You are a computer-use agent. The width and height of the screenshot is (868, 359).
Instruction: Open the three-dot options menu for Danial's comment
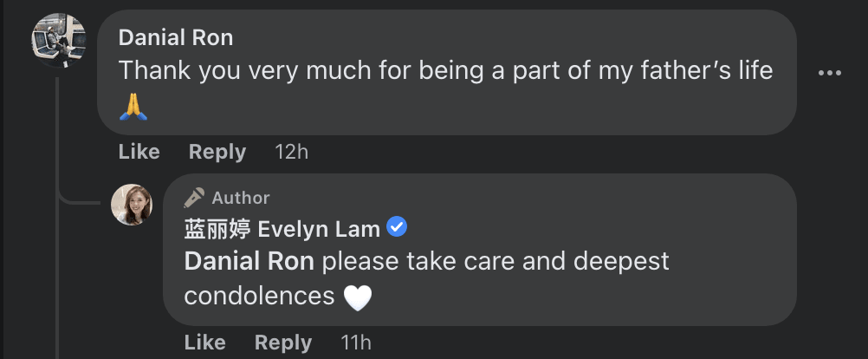coord(829,74)
